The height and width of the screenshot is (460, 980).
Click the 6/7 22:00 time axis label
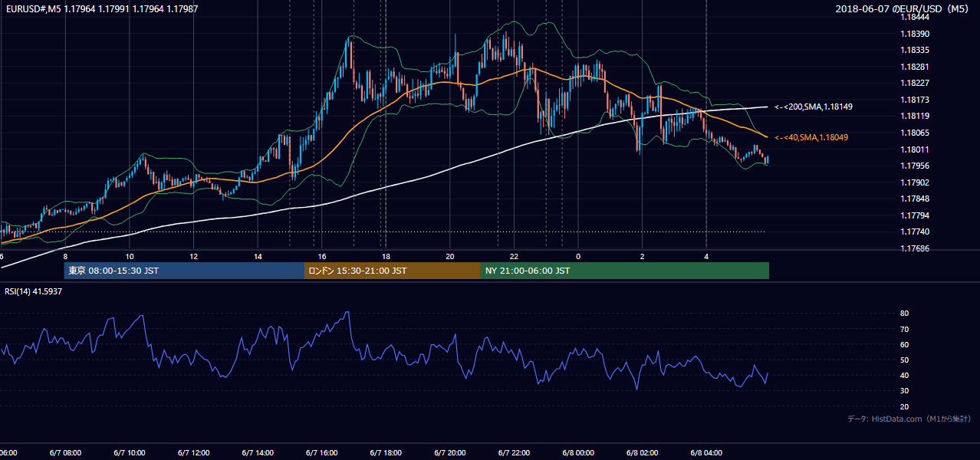514,453
